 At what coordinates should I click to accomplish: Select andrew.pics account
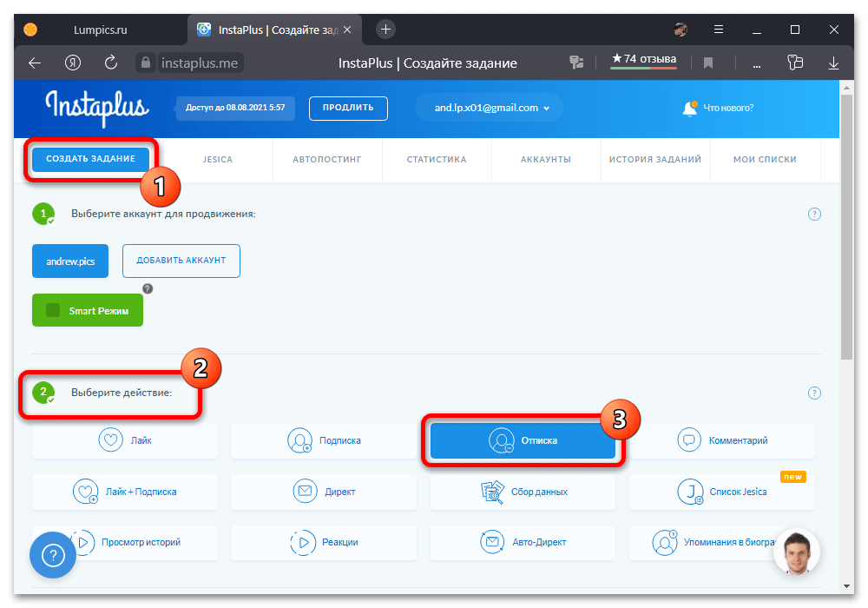70,261
